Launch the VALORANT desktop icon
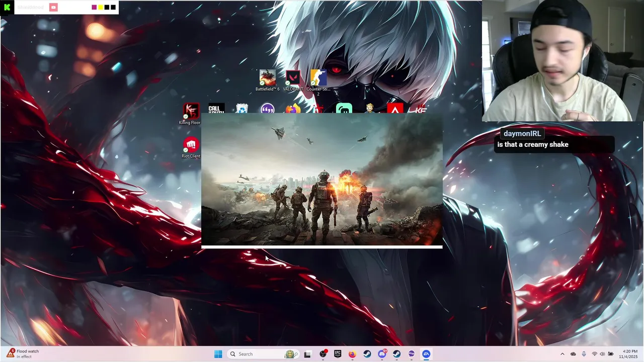Viewport: 644px width, 362px height. [293, 80]
